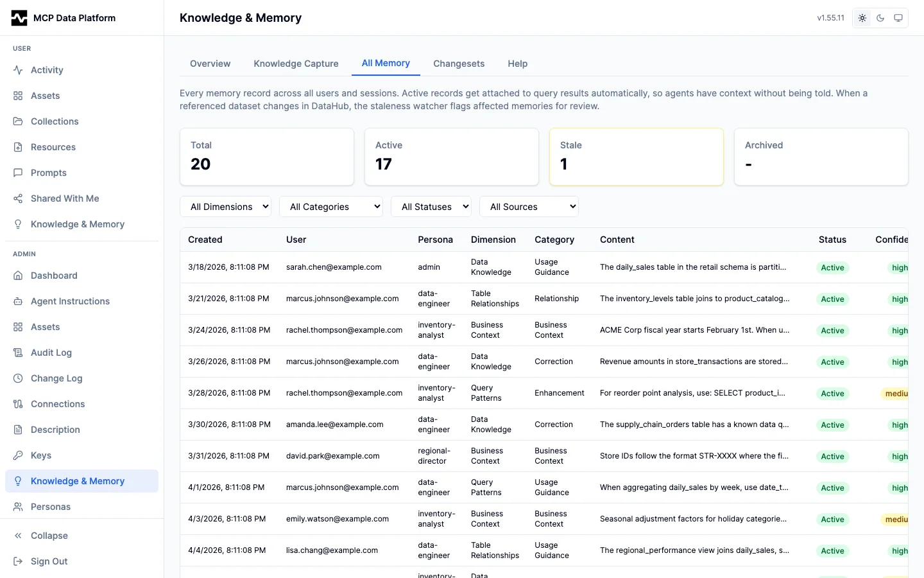Switch to light theme sun toggle
The height and width of the screenshot is (578, 924).
click(862, 18)
